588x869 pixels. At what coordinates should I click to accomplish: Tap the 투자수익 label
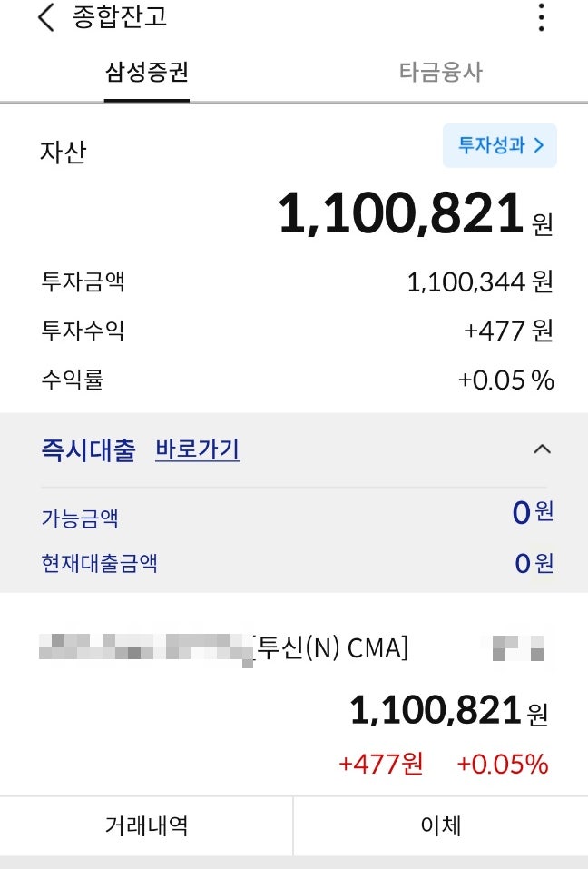point(83,331)
